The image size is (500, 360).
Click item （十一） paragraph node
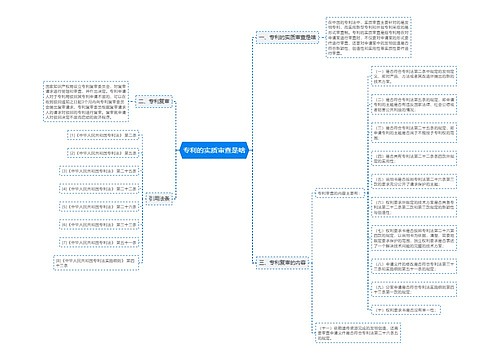pyautogui.click(x=358, y=332)
